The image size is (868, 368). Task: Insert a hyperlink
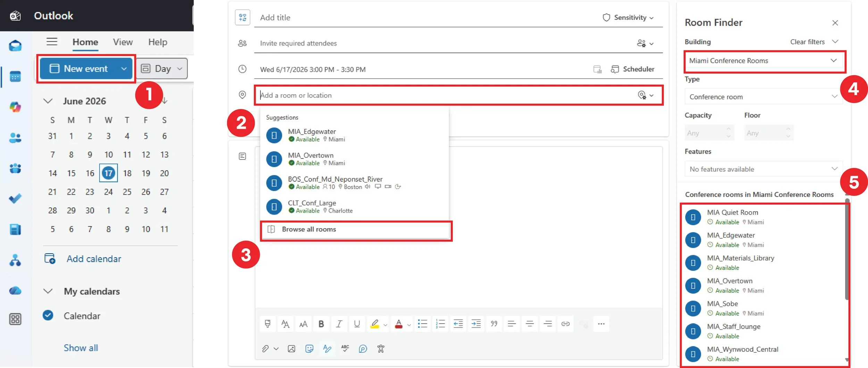coord(566,324)
